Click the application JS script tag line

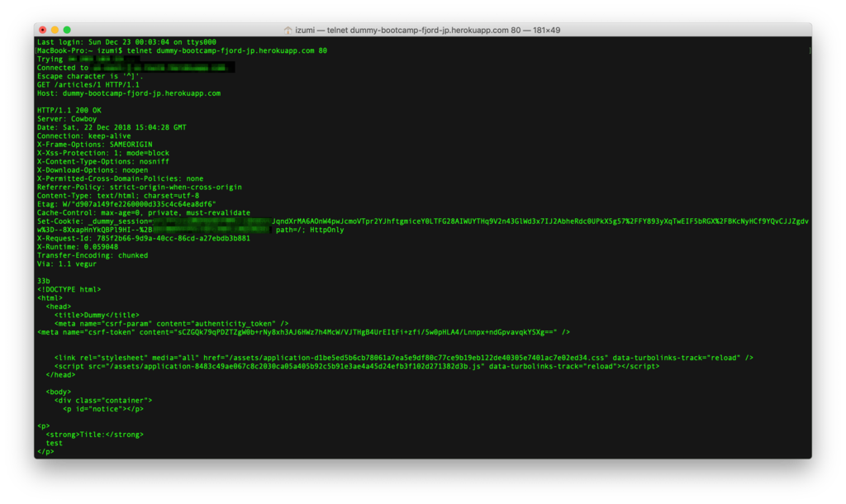357,366
